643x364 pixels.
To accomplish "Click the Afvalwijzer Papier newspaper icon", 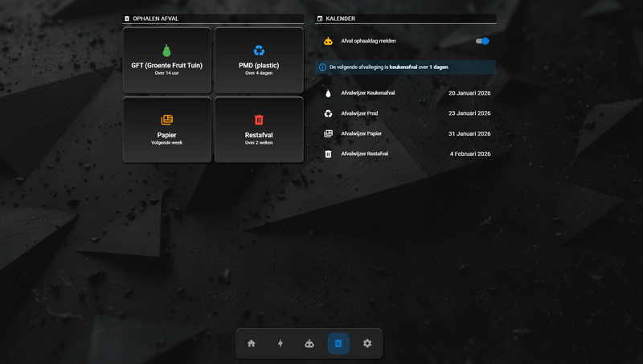I will pos(328,133).
